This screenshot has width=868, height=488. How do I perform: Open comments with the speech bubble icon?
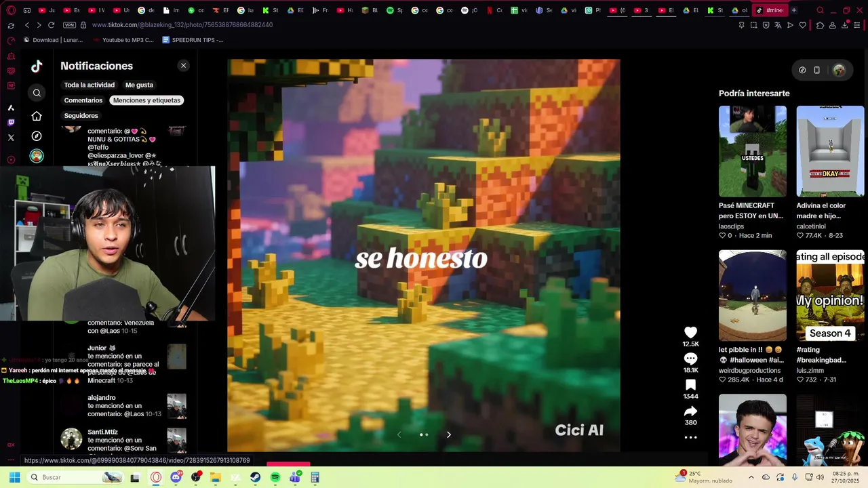(x=690, y=359)
